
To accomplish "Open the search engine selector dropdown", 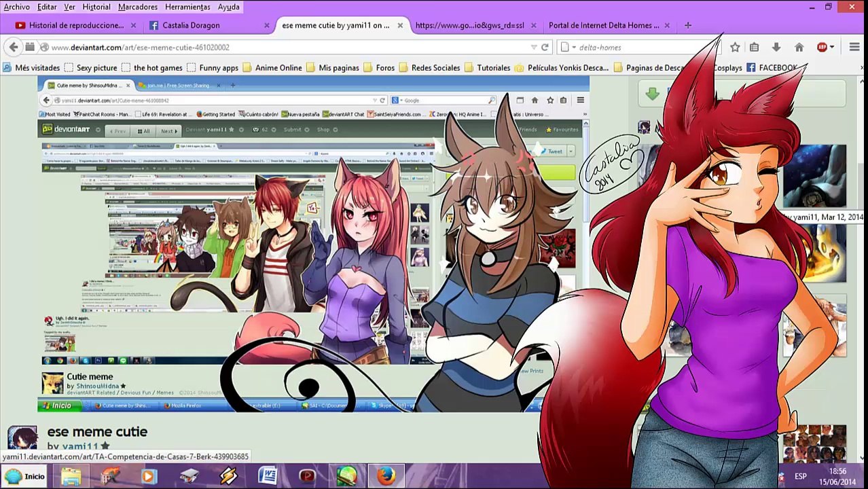I will coord(568,48).
